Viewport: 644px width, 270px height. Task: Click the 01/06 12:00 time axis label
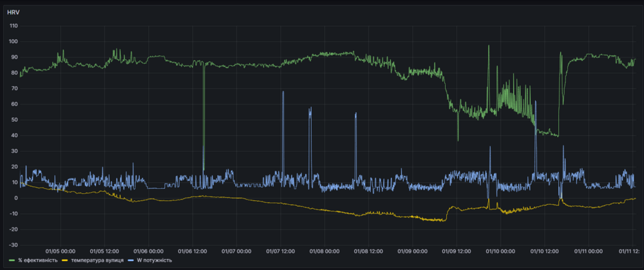tap(193, 251)
